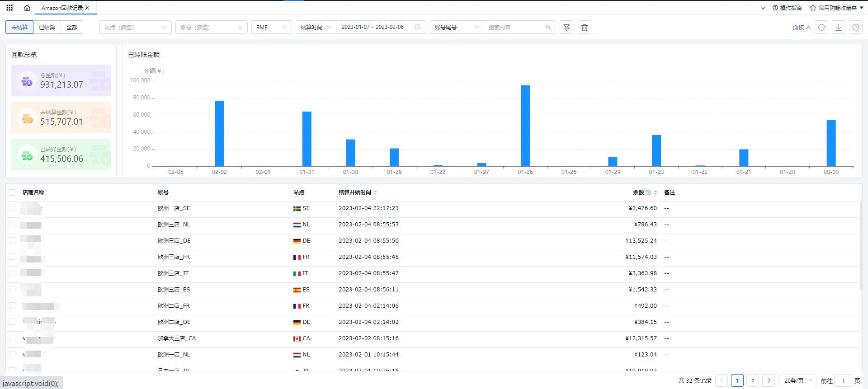The image size is (868, 389).
Task: Select the 全部 tab
Action: 72,27
